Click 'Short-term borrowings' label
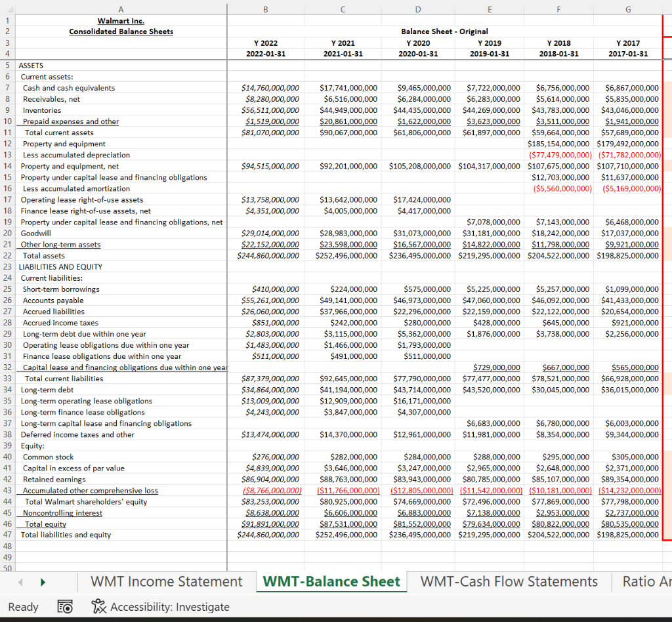This screenshot has height=622, width=672. point(61,289)
